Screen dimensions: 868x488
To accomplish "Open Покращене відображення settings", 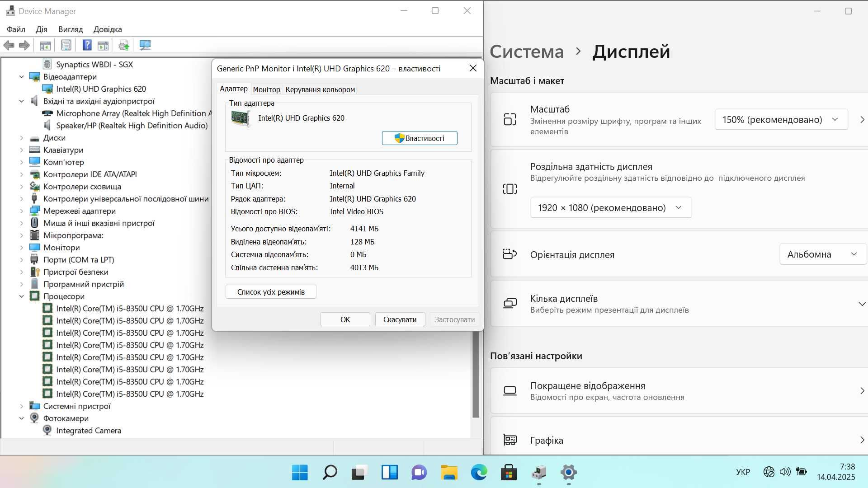I will (x=679, y=391).
